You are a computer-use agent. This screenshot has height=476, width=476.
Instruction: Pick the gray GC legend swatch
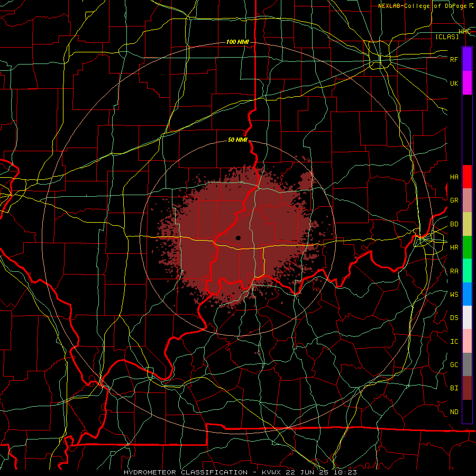[467, 364]
